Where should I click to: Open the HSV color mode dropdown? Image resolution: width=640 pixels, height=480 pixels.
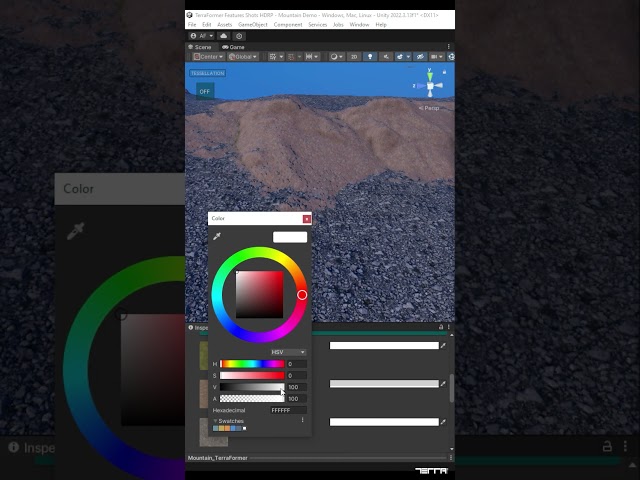tap(288, 352)
